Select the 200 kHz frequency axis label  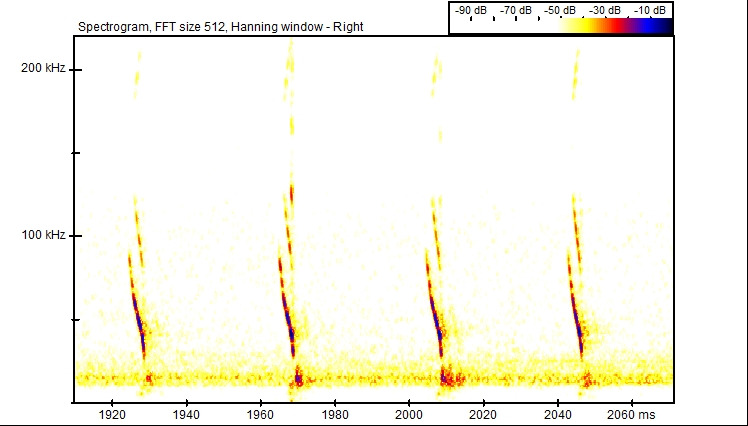click(42, 69)
